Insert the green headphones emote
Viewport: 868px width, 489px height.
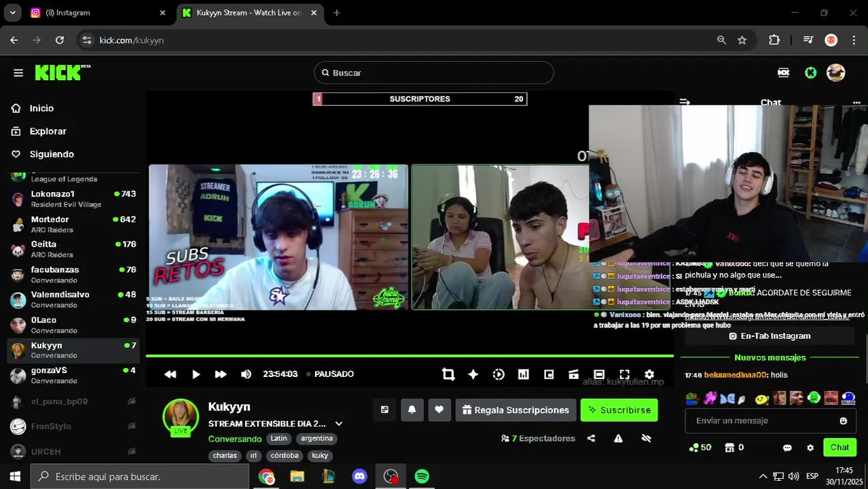[x=814, y=398]
